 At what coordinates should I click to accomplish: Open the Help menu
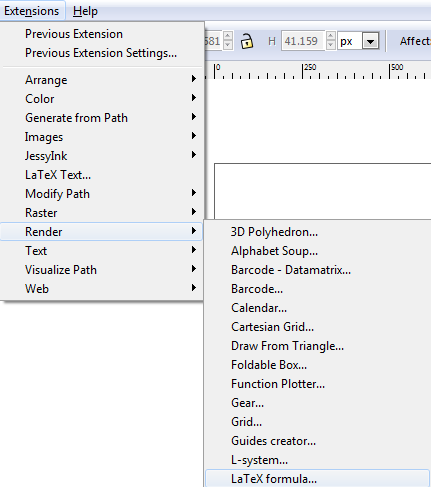85,11
